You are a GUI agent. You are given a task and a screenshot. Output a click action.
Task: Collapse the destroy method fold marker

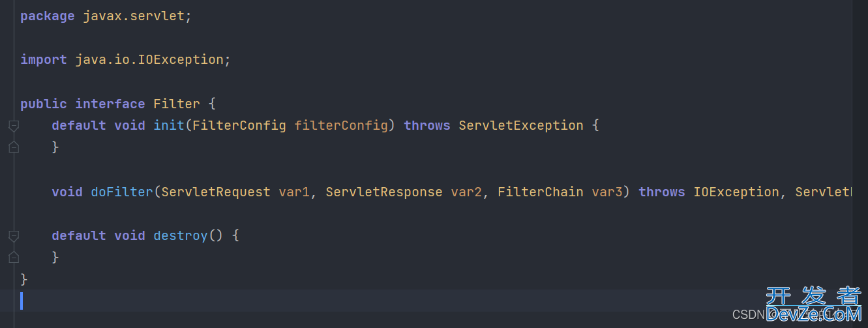click(13, 236)
